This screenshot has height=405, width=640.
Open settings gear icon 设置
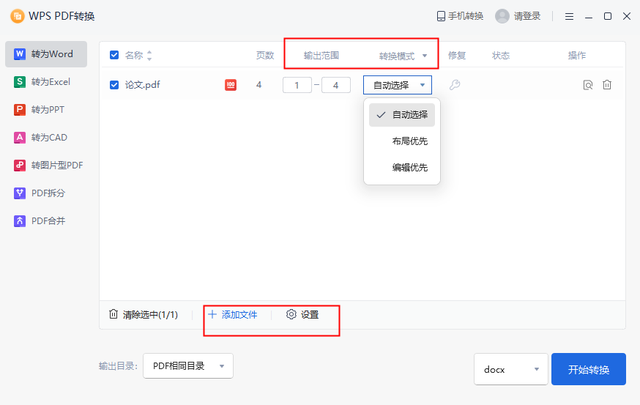point(291,314)
